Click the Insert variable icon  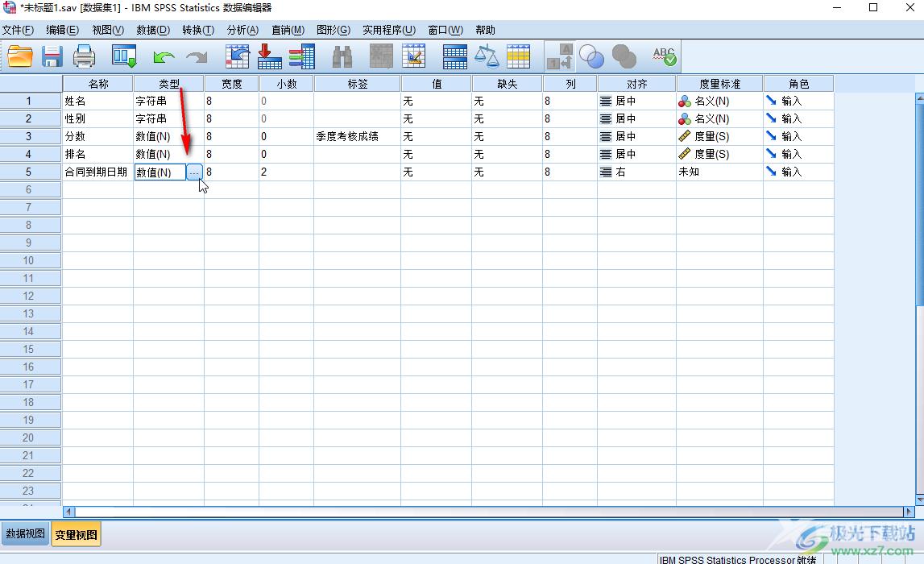414,56
